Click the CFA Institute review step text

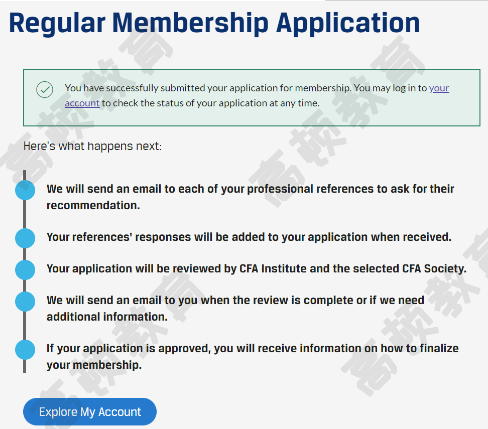[x=256, y=269]
